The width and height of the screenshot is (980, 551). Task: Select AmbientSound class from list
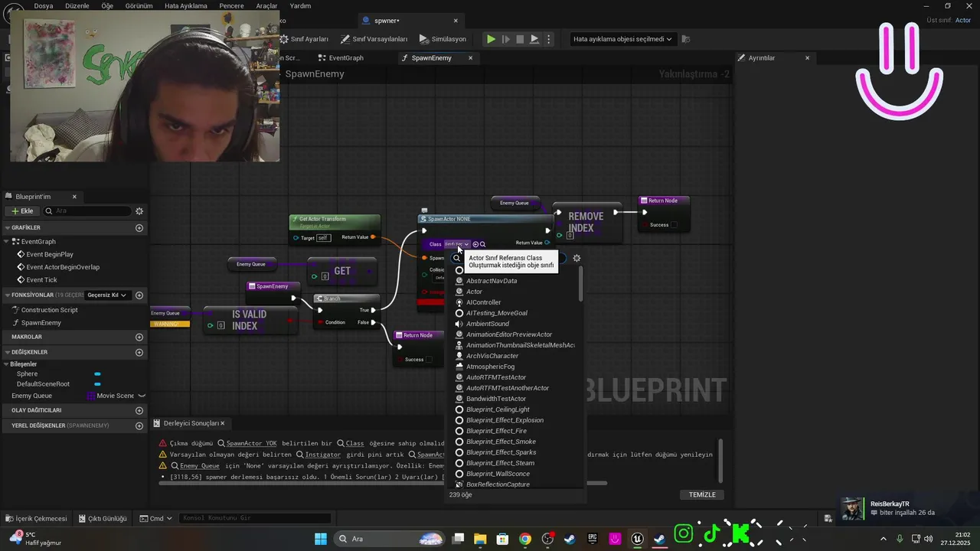click(x=487, y=324)
